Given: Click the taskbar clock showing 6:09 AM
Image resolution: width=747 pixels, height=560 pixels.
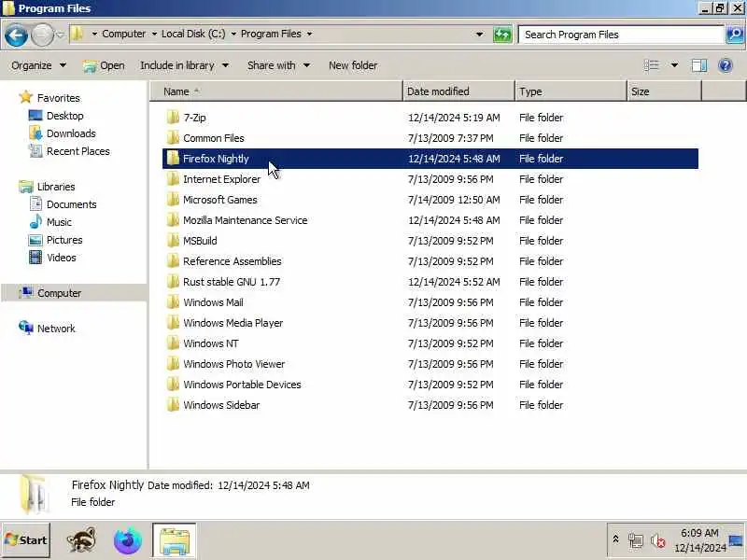Looking at the screenshot, I should tap(699, 540).
